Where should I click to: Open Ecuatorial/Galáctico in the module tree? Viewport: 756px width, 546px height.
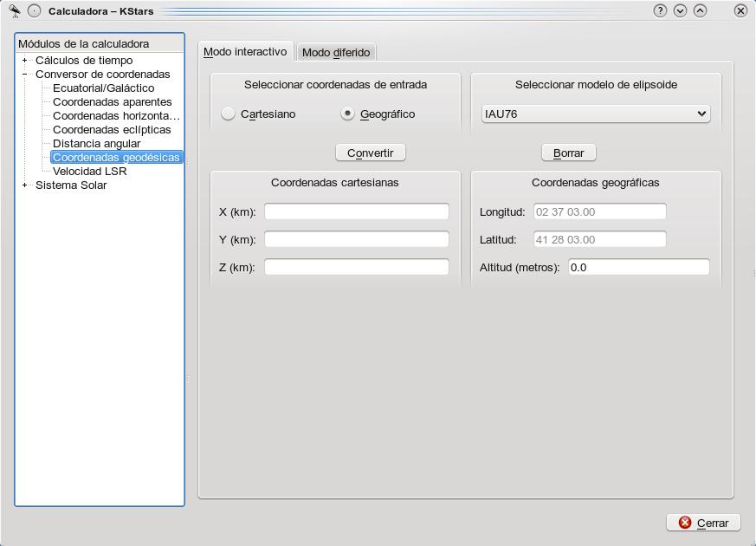103,88
